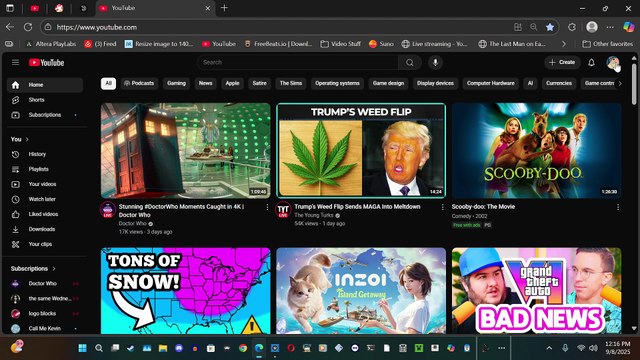Screen dimensions: 640x360
Task: Click the YouTube logo
Action: 47,62
